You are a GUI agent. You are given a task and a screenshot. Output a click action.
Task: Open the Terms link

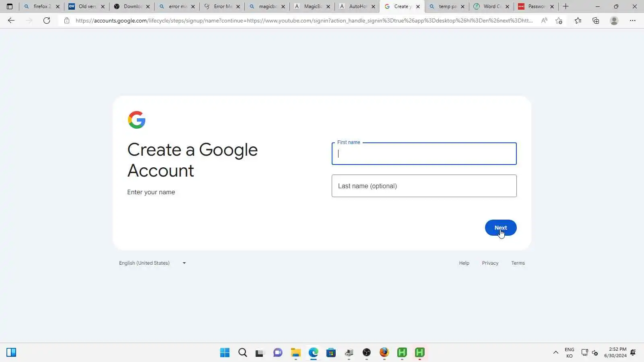tap(518, 263)
